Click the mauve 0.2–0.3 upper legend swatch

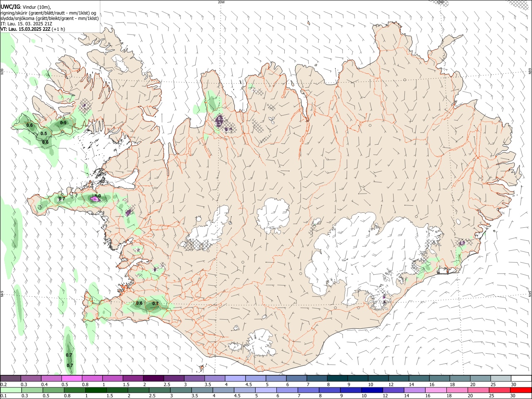(11, 378)
